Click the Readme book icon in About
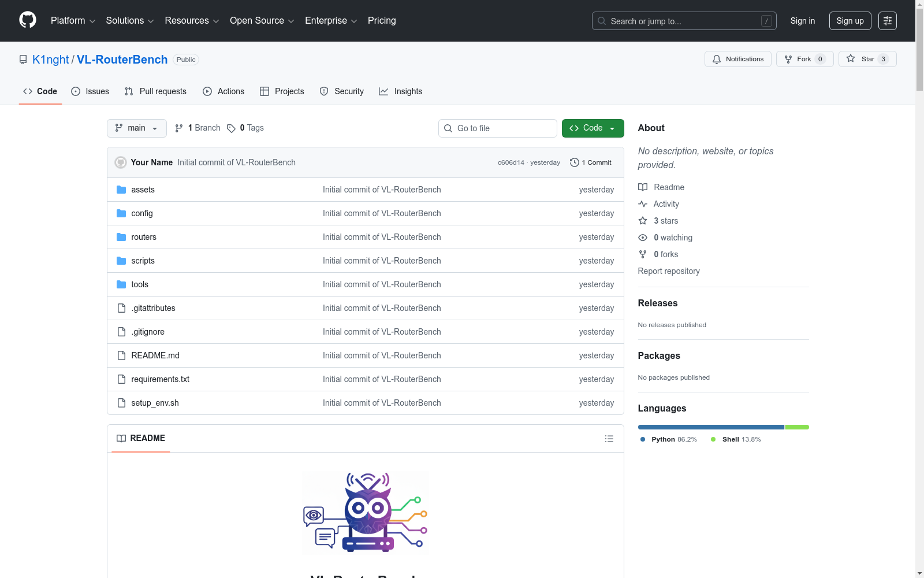 pos(643,187)
